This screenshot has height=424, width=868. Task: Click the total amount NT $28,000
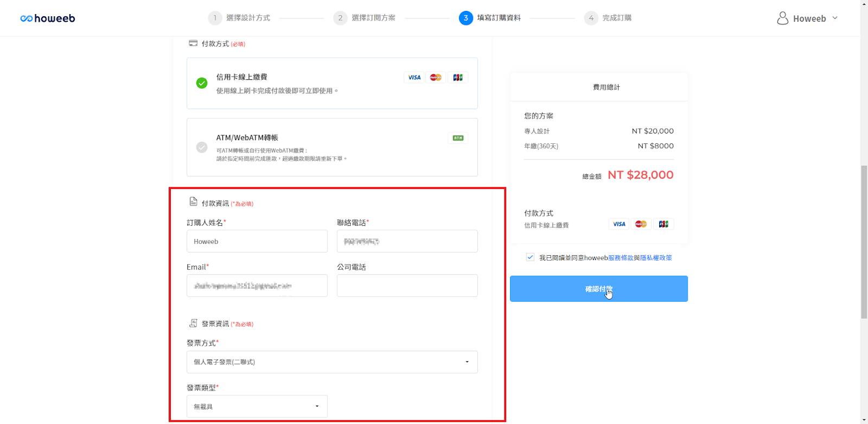(641, 175)
